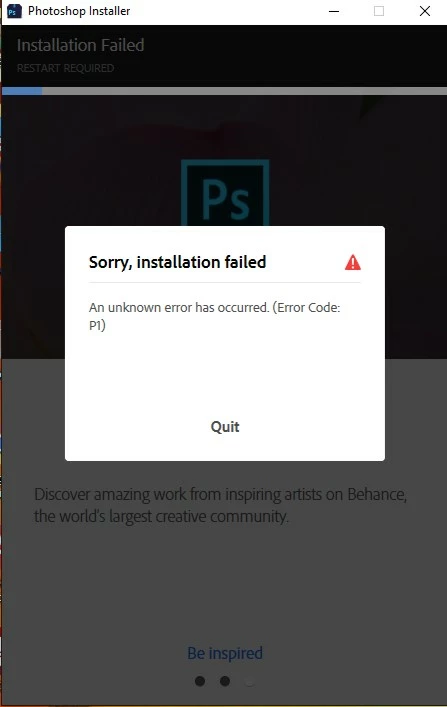The height and width of the screenshot is (707, 447).
Task: Click the large Ps logo behind the dialog
Action: click(x=225, y=193)
